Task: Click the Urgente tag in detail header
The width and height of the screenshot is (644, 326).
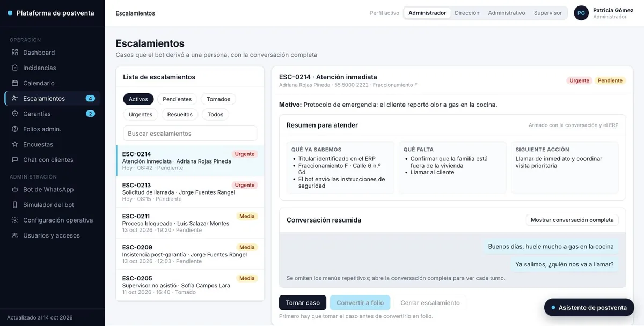Action: pos(579,80)
